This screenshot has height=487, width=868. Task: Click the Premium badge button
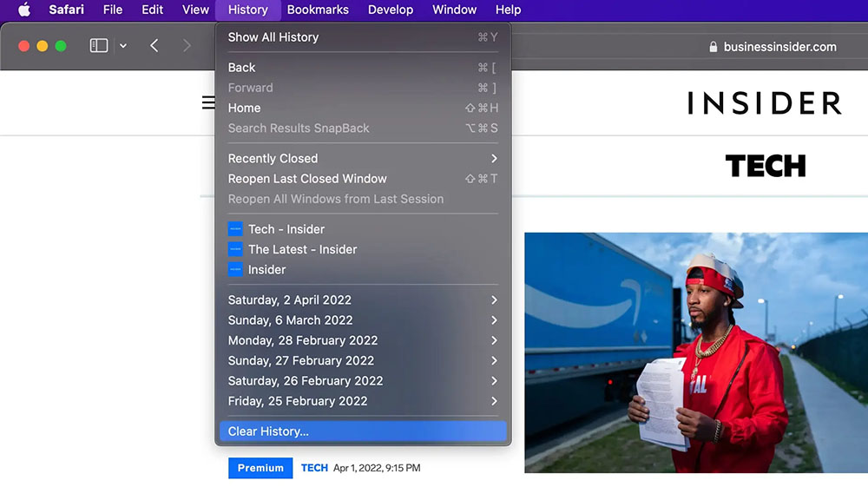pos(260,468)
